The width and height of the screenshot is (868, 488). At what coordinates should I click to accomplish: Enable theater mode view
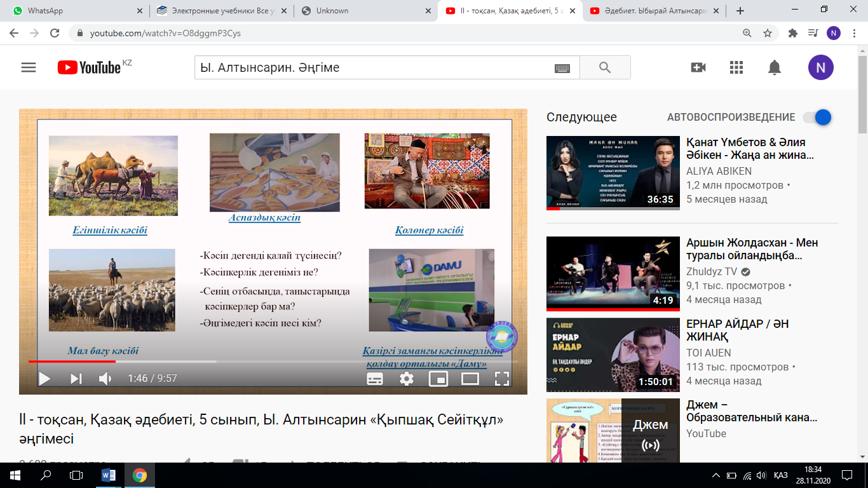point(470,379)
